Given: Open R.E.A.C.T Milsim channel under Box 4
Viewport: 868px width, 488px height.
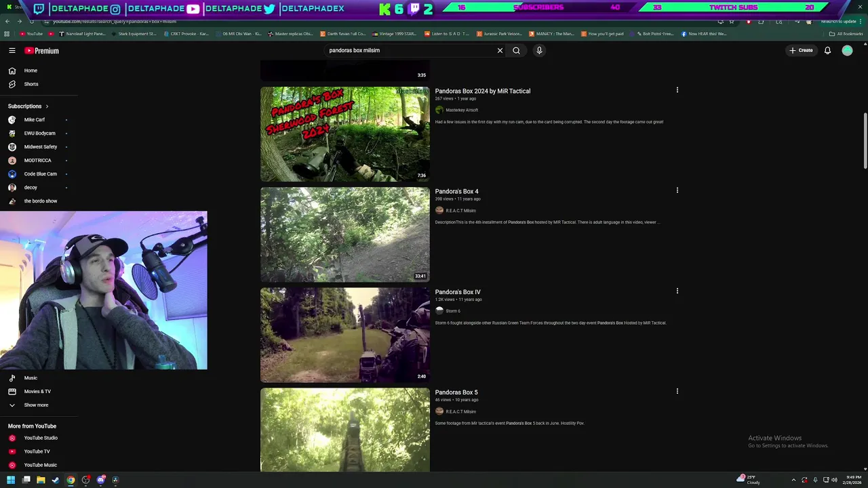Looking at the screenshot, I should pyautogui.click(x=460, y=211).
